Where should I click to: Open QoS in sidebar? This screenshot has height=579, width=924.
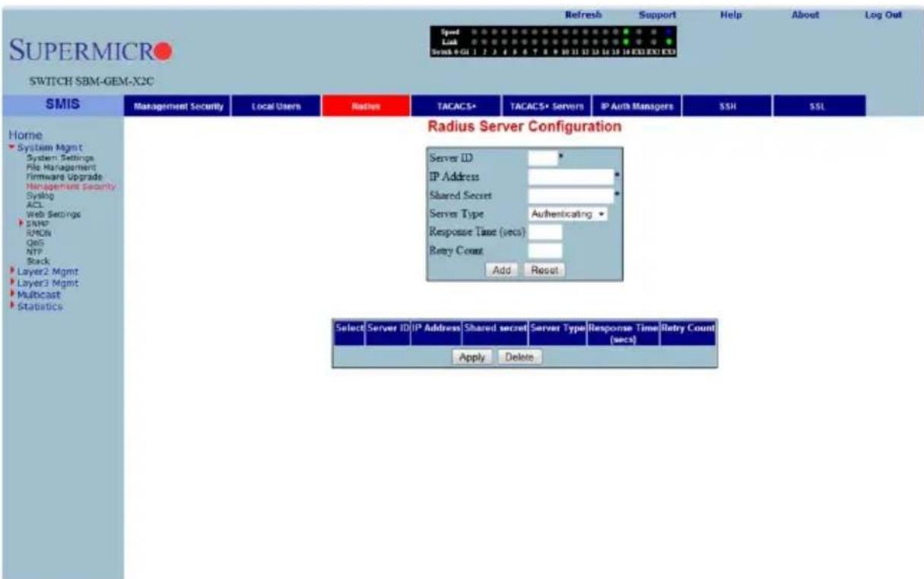tap(35, 242)
